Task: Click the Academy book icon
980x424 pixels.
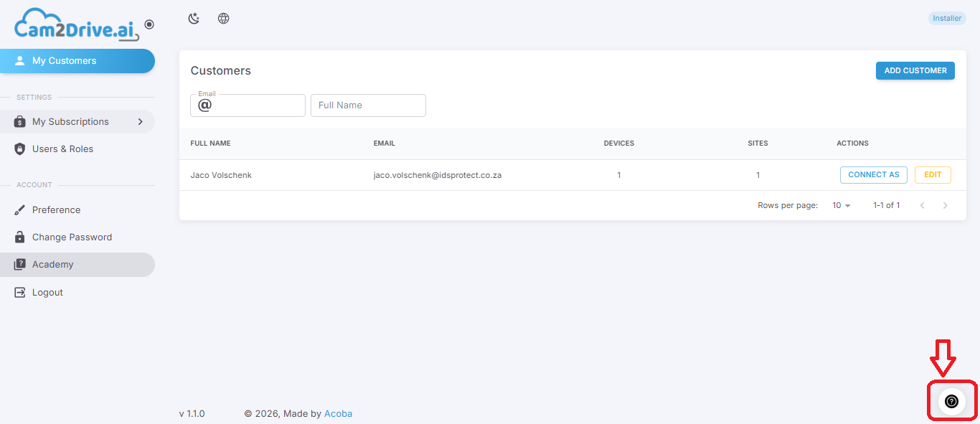Action: point(20,265)
